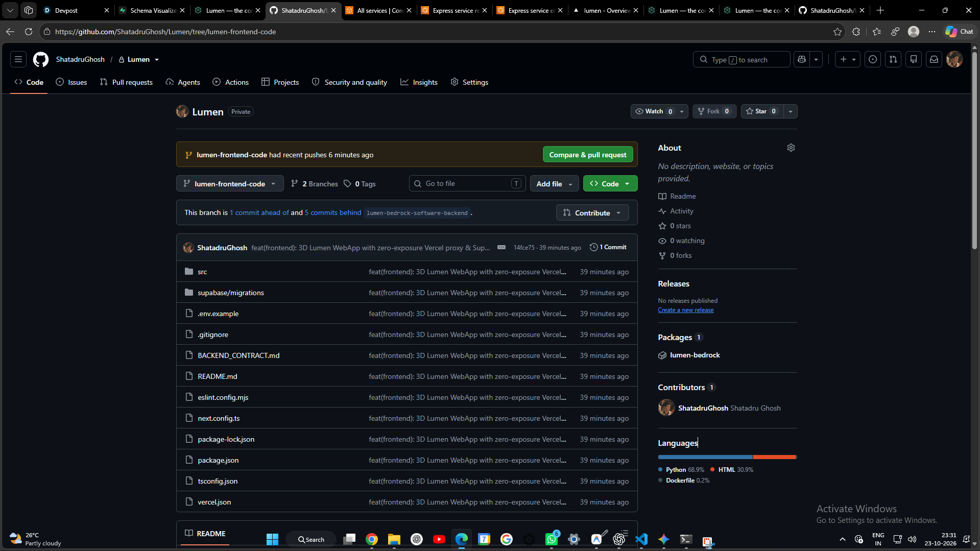Image resolution: width=980 pixels, height=551 pixels.
Task: Launch Chrome from the taskbar
Action: [x=372, y=539]
